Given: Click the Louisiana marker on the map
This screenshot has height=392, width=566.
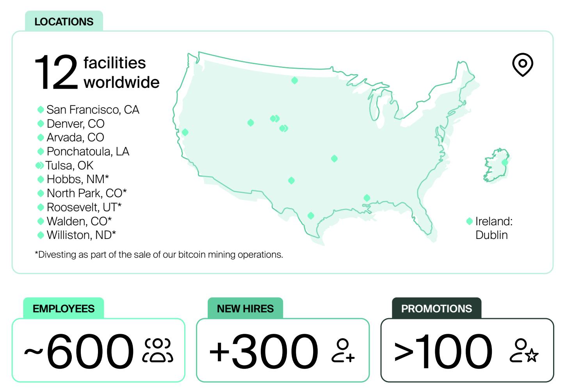Looking at the screenshot, I should coord(367,198).
